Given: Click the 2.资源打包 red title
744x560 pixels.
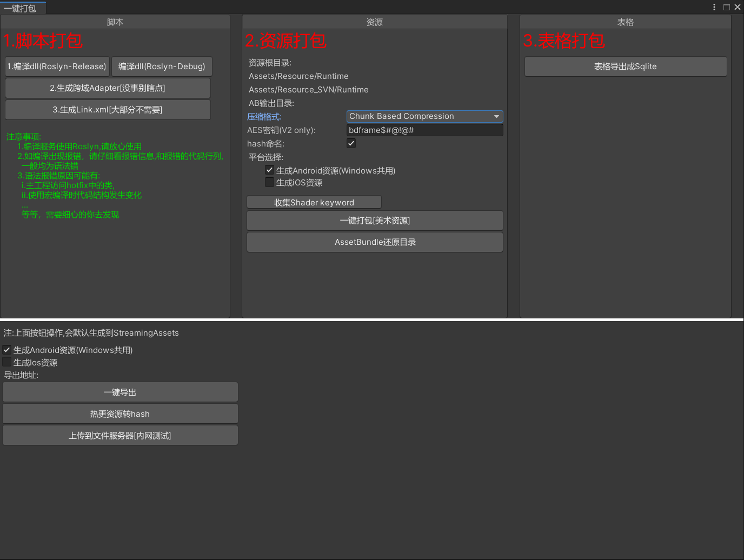Looking at the screenshot, I should (x=286, y=41).
